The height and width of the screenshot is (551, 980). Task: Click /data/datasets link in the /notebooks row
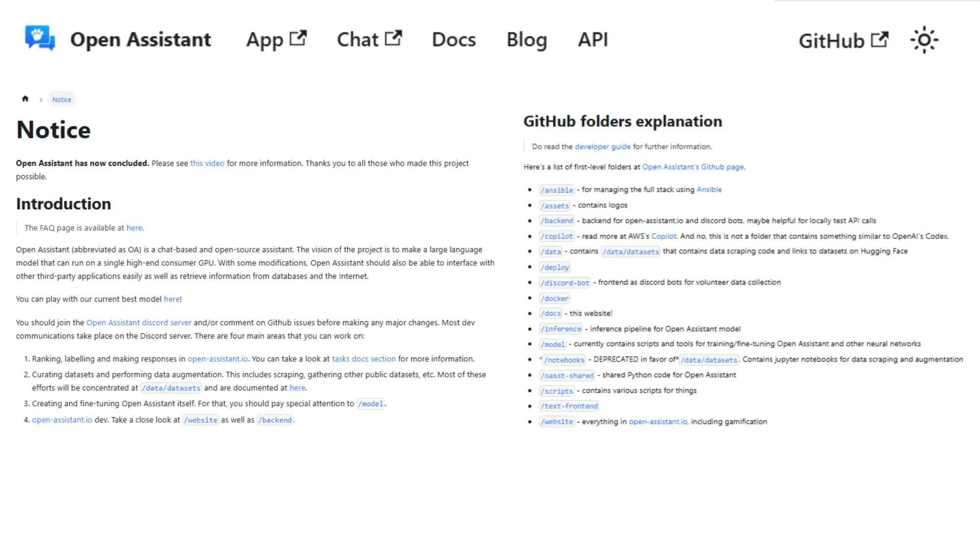[709, 360]
